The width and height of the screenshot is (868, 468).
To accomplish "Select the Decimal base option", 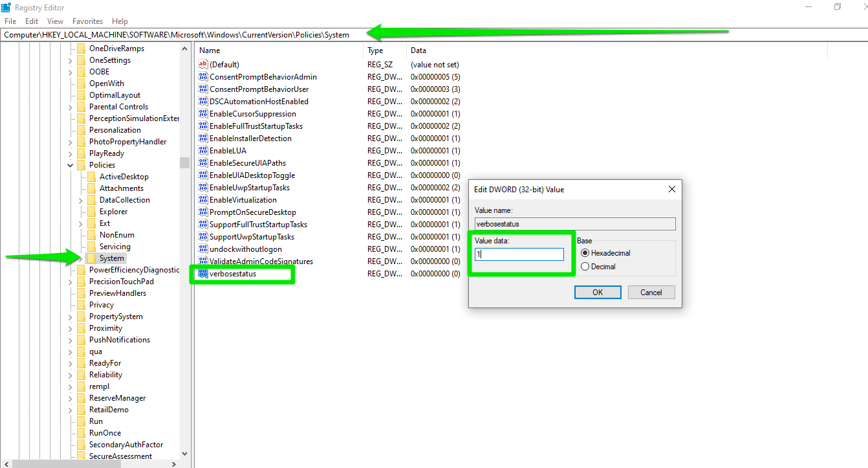I will pyautogui.click(x=598, y=267).
